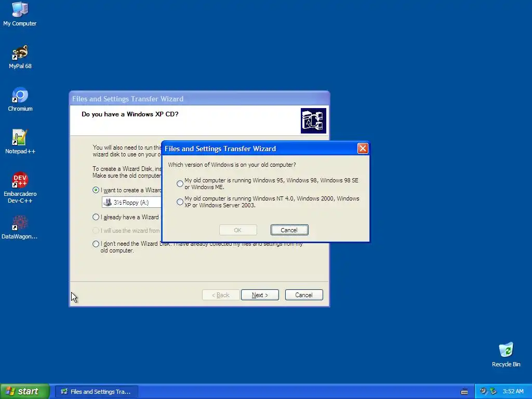Viewport: 532px width, 399px height.
Task: Open the My Computer desktop icon
Action: pos(20,14)
